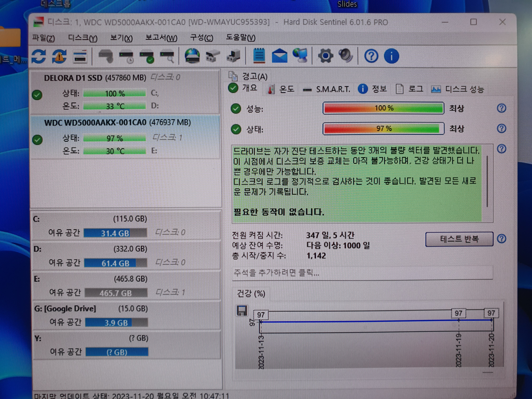Click the 다음 이상: 1000 일 lifetime value
532x399 pixels.
click(338, 245)
